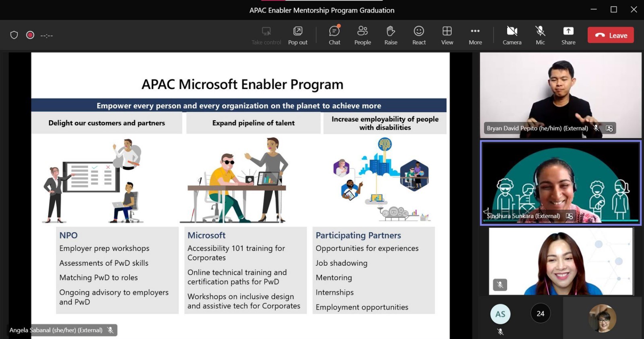Image resolution: width=644 pixels, height=339 pixels.
Task: Leave the meeting
Action: [611, 35]
